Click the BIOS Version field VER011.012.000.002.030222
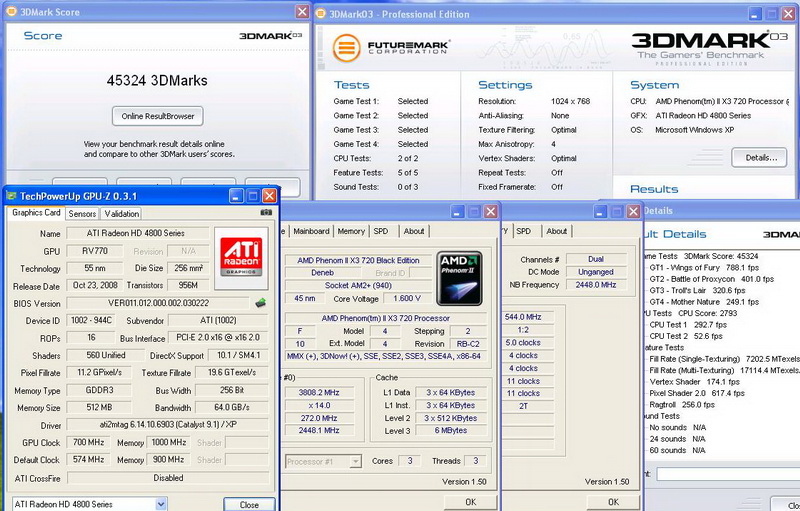The height and width of the screenshot is (511, 800). point(159,303)
